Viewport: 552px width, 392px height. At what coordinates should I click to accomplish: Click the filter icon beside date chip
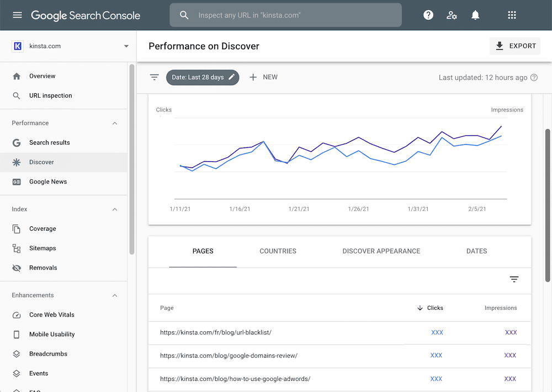155,77
